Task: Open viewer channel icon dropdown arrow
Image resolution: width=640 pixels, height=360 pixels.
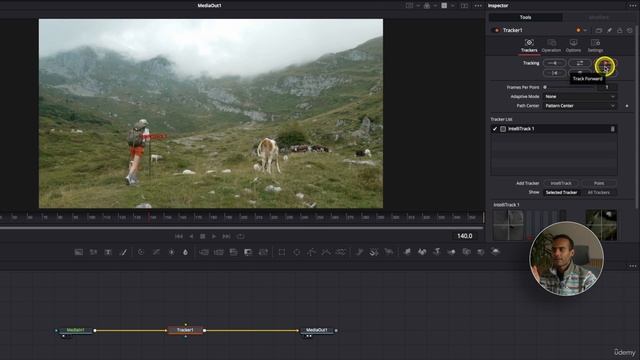Action: 435,6
